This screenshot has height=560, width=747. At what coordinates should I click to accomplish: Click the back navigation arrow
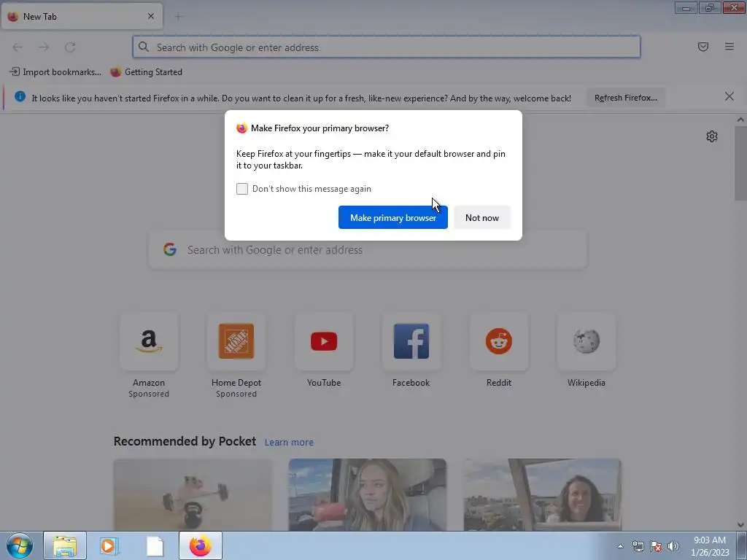pyautogui.click(x=18, y=47)
